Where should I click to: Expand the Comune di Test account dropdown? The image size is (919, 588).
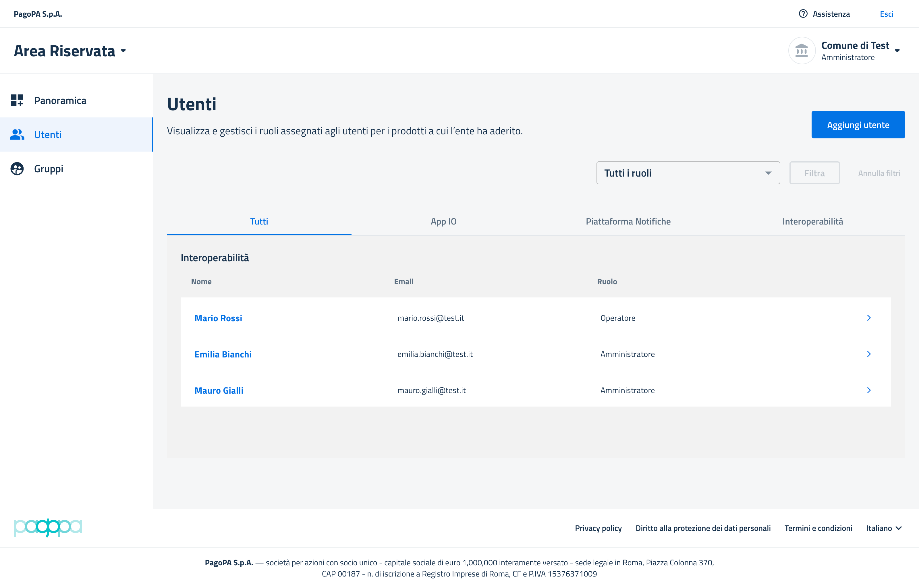(x=897, y=51)
